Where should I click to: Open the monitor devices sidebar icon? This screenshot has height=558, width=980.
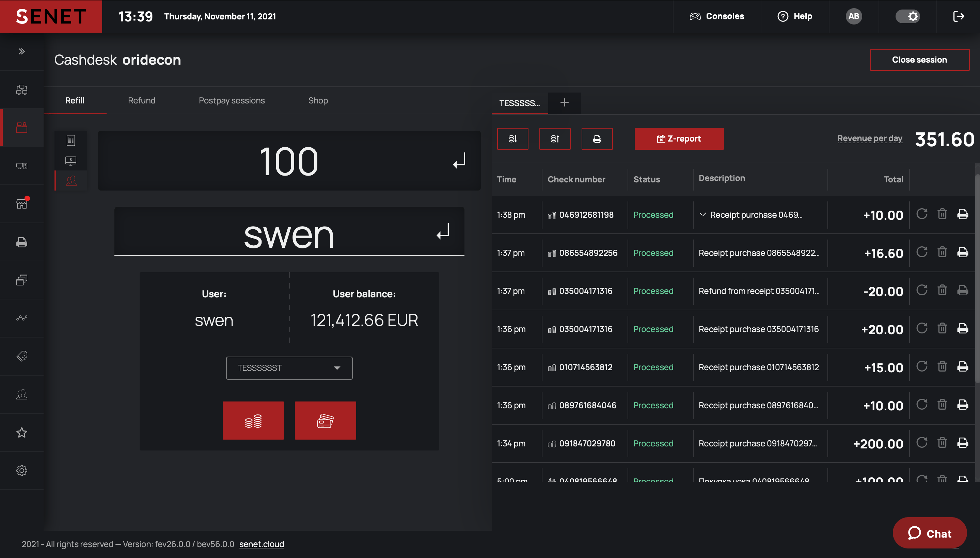(22, 166)
